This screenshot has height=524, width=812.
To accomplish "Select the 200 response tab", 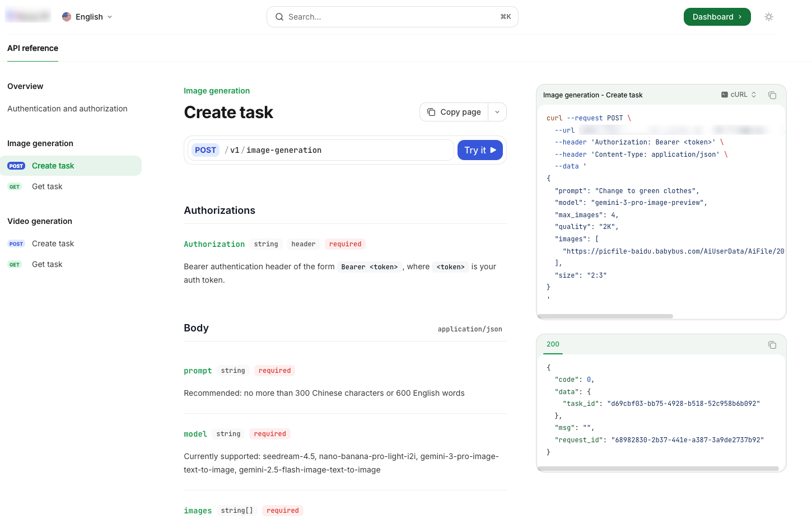I will click(x=553, y=344).
